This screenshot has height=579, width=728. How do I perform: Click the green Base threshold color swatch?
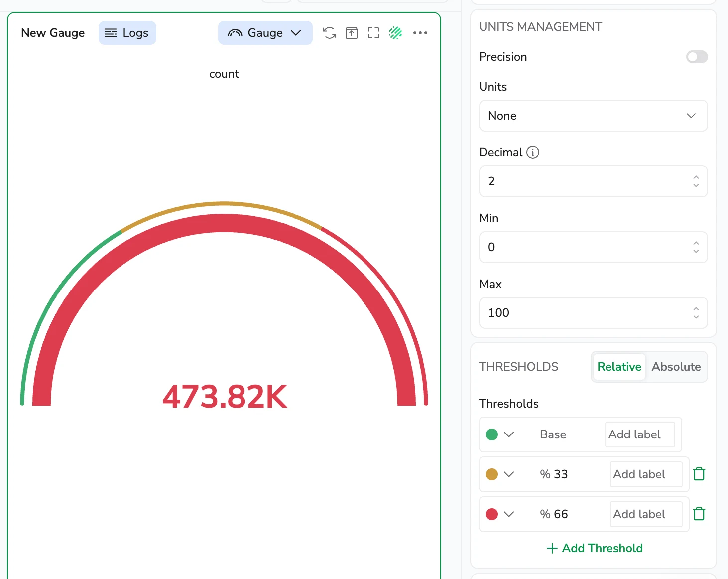point(492,434)
